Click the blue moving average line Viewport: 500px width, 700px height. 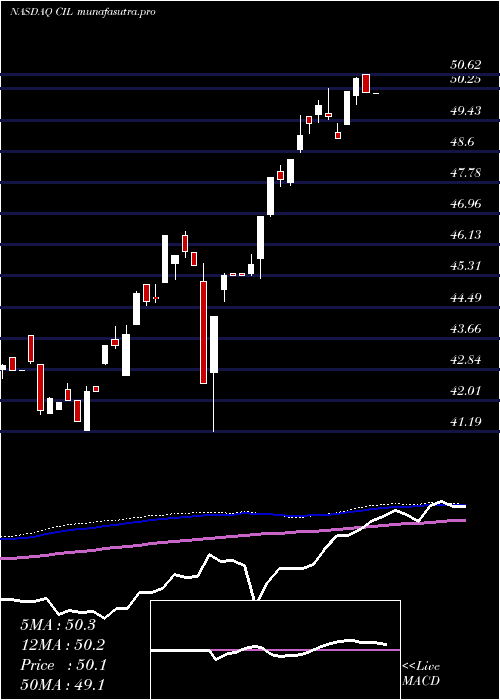(x=232, y=515)
